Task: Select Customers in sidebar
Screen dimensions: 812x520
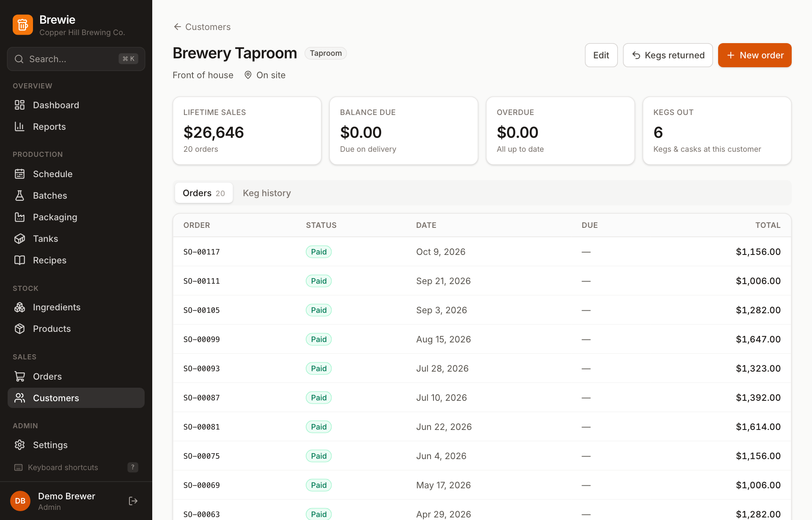Action: 76,398
